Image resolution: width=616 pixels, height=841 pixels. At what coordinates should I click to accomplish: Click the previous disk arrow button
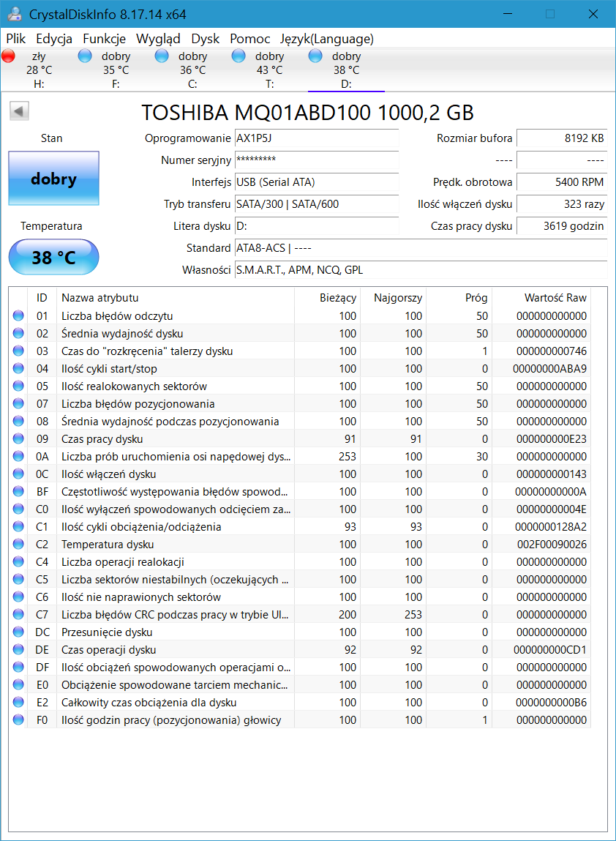(x=19, y=111)
